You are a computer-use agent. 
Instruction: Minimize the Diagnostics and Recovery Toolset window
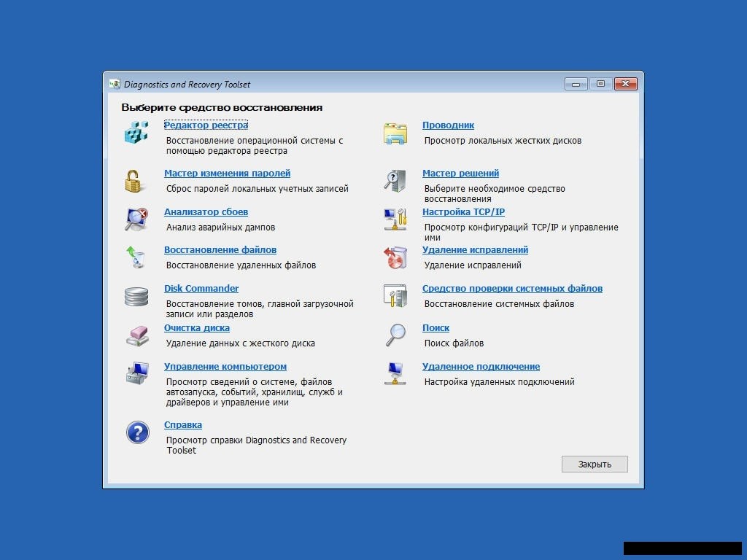click(576, 84)
